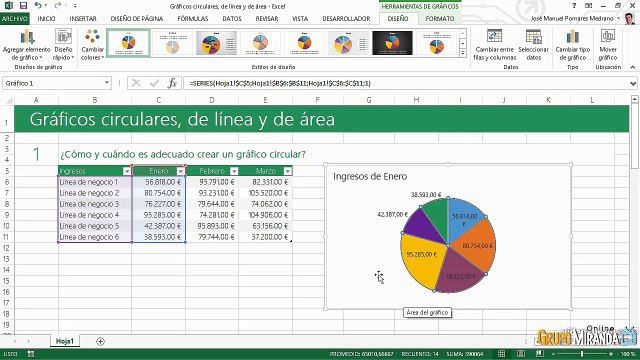Screen dimensions: 640x360
Task: Open quick access toolbar customization dropdown
Action: [76, 6]
